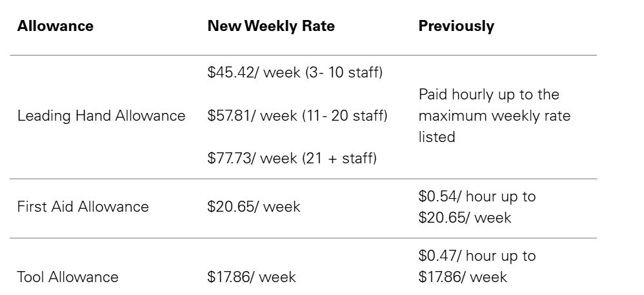The image size is (644, 295).
Task: Click the Allowance column header
Action: [x=55, y=26]
